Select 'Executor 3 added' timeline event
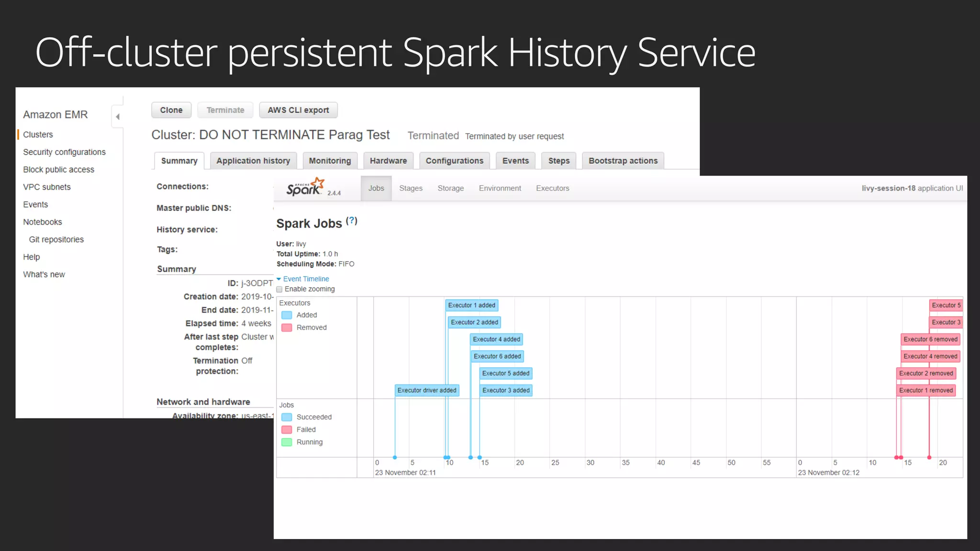The image size is (980, 551). (x=506, y=390)
